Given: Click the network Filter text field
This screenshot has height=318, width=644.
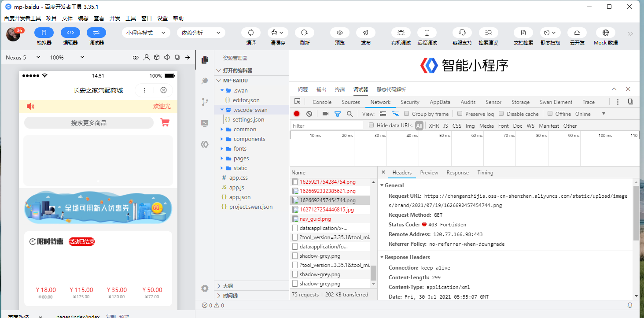Looking at the screenshot, I should pos(327,126).
